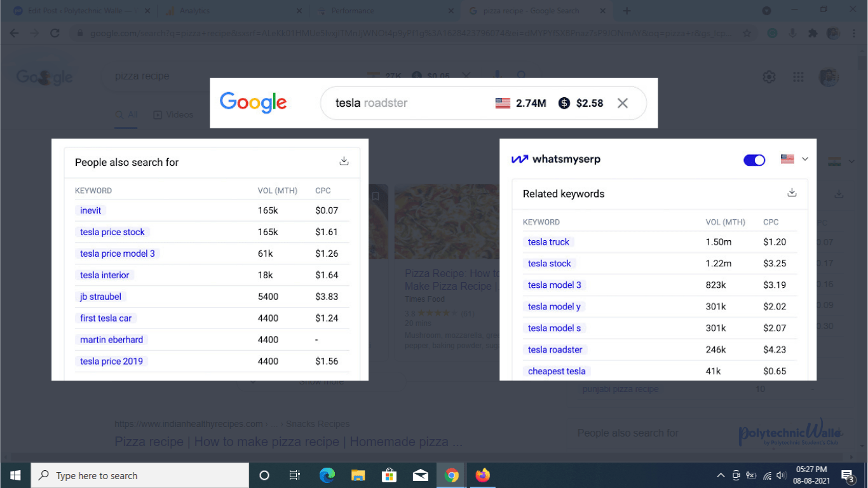Screen dimensions: 868x488
Task: Open the tesla price model 3 keyword
Action: click(118, 254)
